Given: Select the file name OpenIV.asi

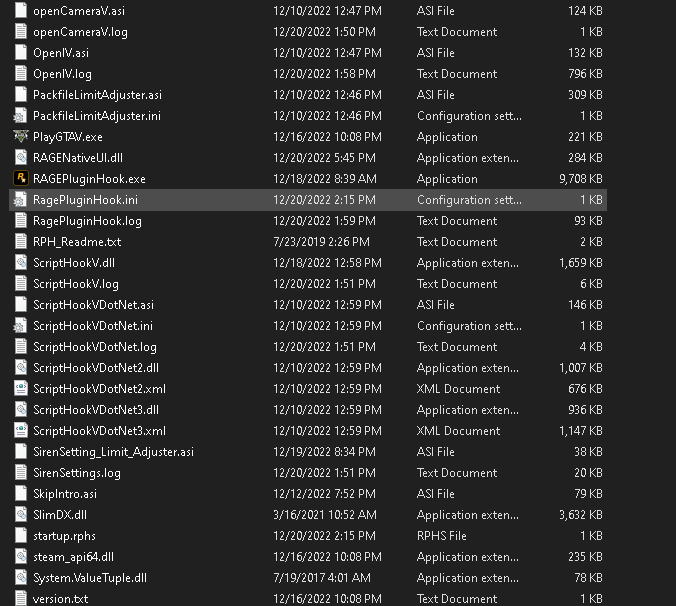Looking at the screenshot, I should click(61, 53).
